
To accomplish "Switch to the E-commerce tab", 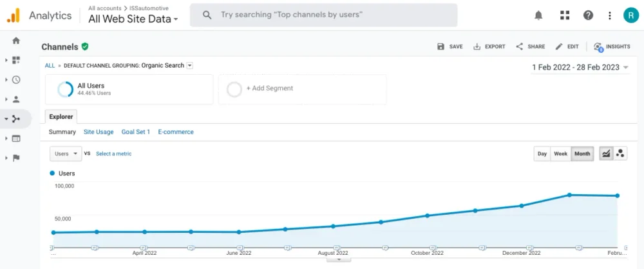I will 176,132.
